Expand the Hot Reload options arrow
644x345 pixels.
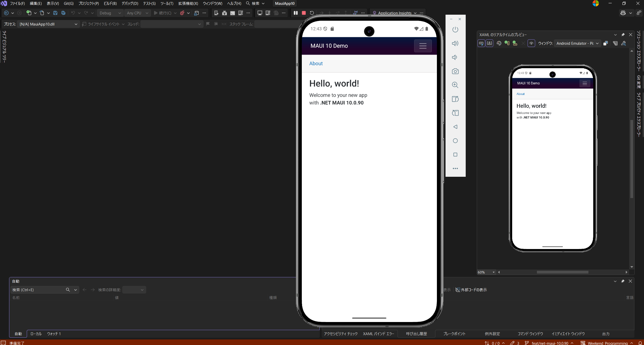188,13
